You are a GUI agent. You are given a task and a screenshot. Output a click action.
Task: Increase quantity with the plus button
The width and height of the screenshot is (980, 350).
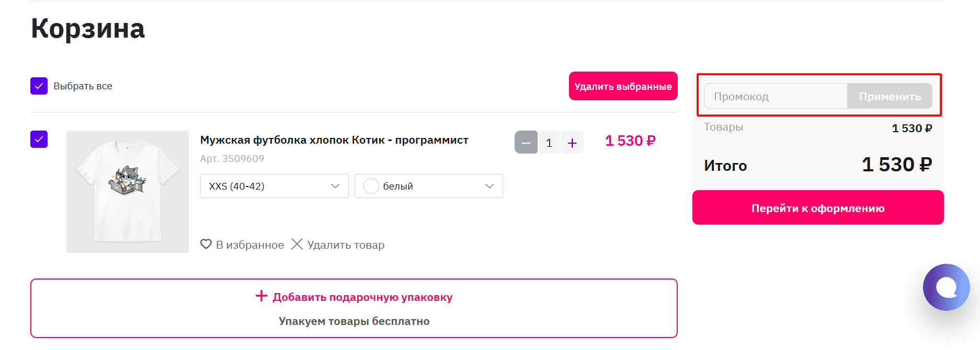coord(572,143)
